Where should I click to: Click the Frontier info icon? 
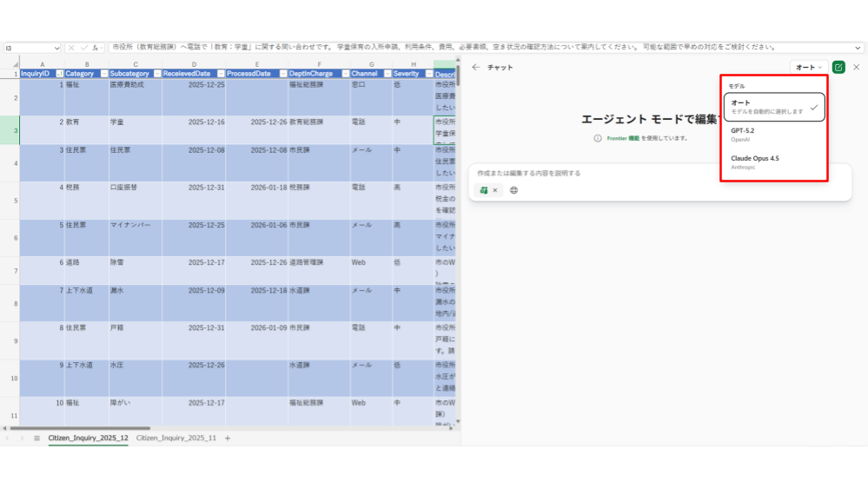(x=598, y=138)
